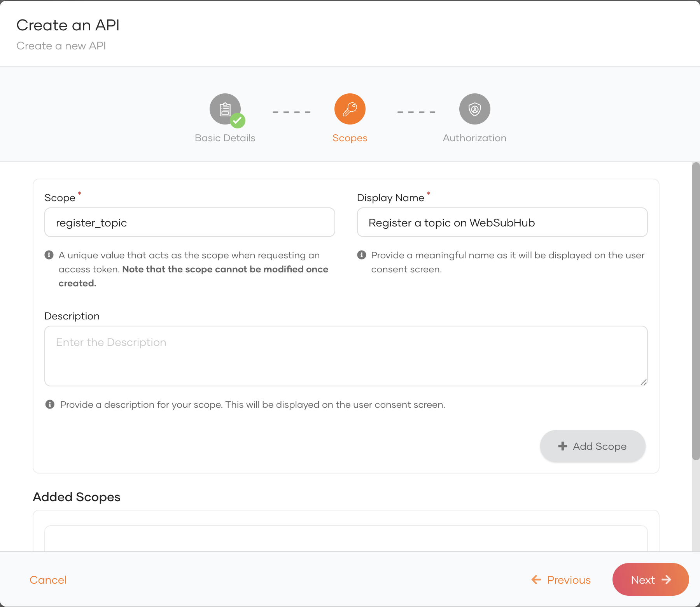Click the Authorization shield step icon
The image size is (700, 607).
[x=474, y=109]
